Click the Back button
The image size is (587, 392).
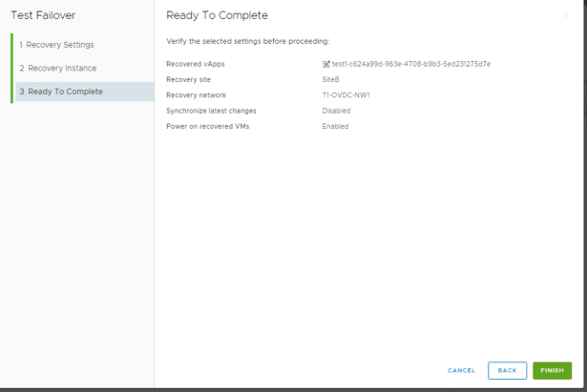(507, 370)
